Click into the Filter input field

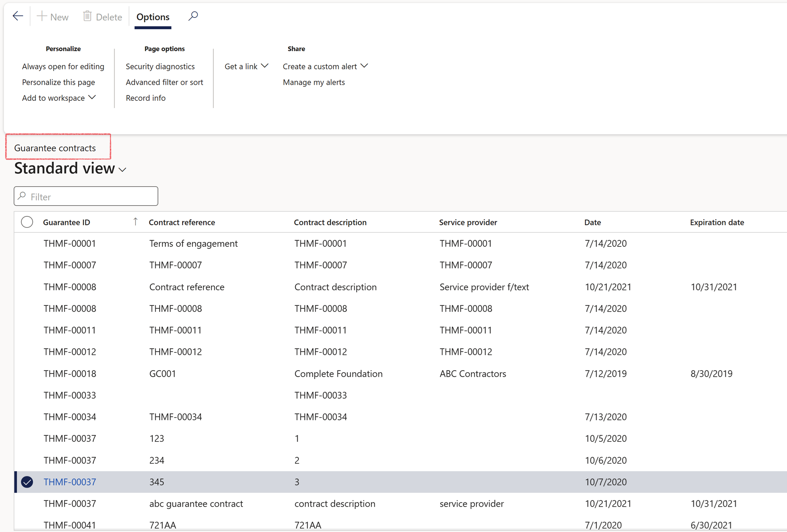coord(91,196)
